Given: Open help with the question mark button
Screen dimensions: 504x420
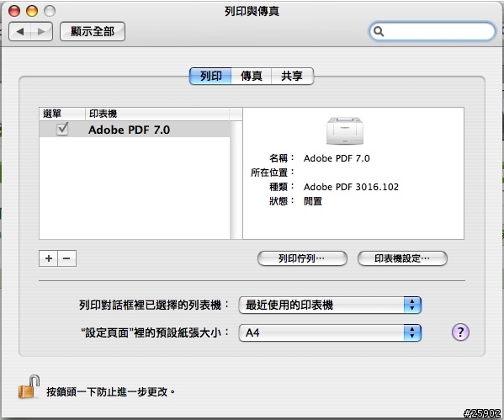Looking at the screenshot, I should pyautogui.click(x=460, y=332).
